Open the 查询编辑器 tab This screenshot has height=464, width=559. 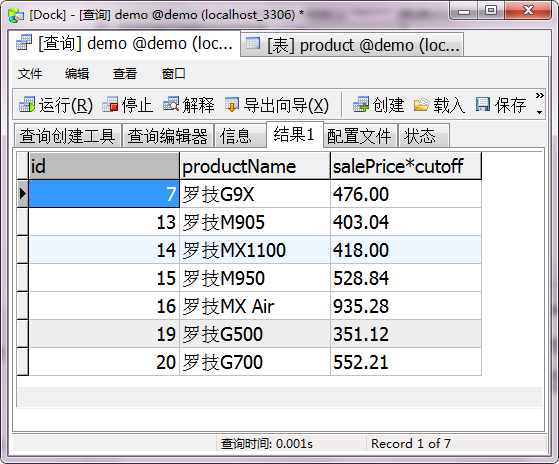click(168, 136)
